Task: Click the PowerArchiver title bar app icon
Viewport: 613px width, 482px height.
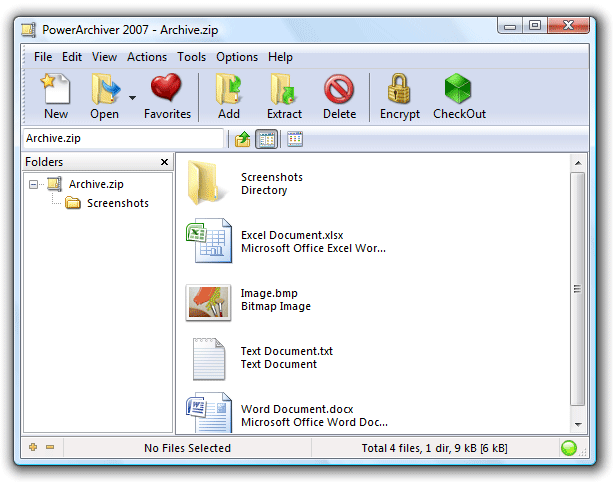Action: pos(29,30)
